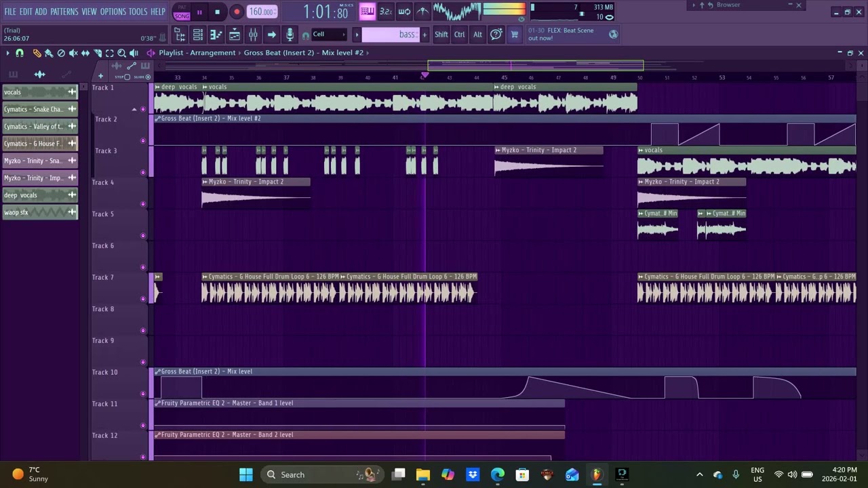Select the Paint brush tool

coord(48,53)
